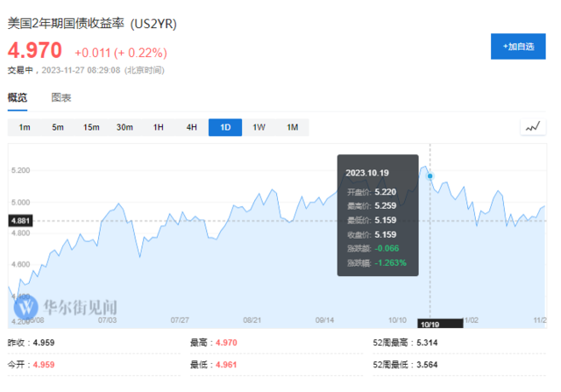Viewport: 561px width, 392px height.
Task: Click the tooltip 最高价 value 5.259
Action: click(x=386, y=206)
